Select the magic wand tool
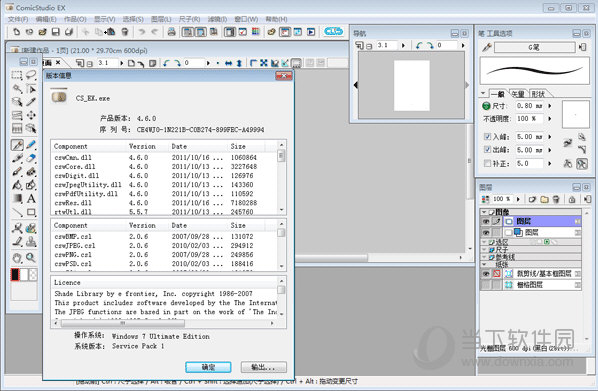This screenshot has height=391, width=598. (x=17, y=88)
